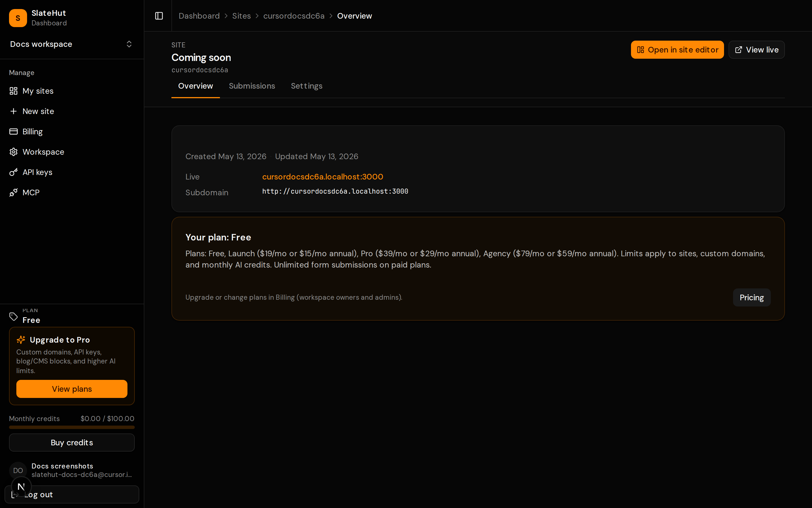Click Dashboard in the breadcrumb
Screen dimensions: 812x508
coord(199,16)
